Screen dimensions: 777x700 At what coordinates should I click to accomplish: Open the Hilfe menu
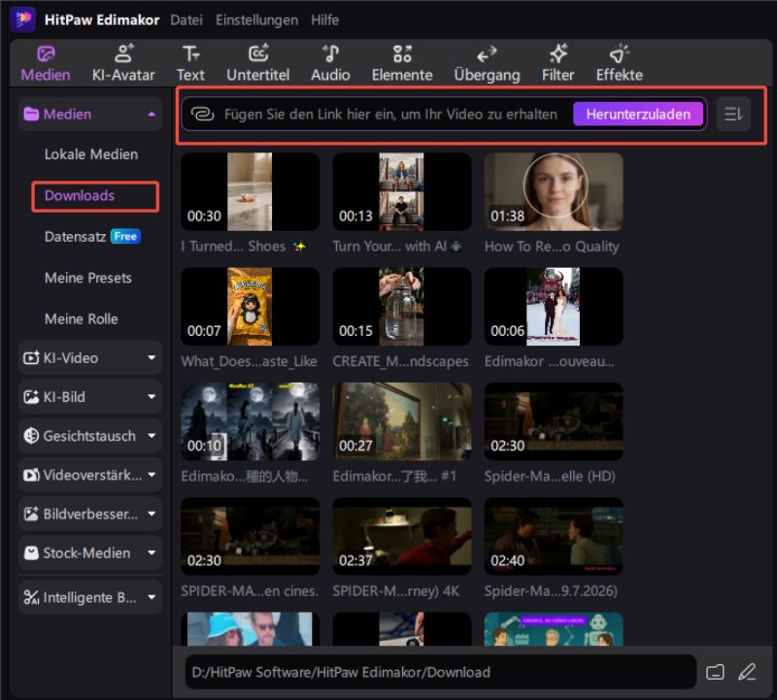[325, 19]
